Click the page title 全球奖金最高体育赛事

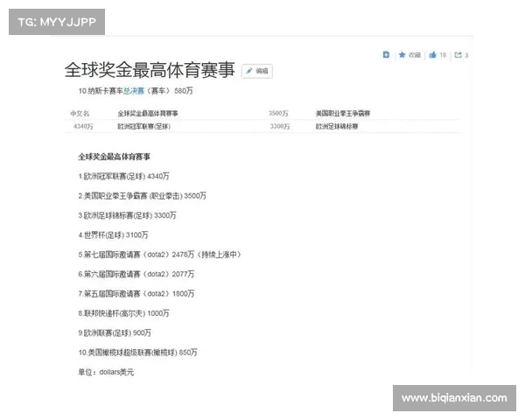click(150, 70)
